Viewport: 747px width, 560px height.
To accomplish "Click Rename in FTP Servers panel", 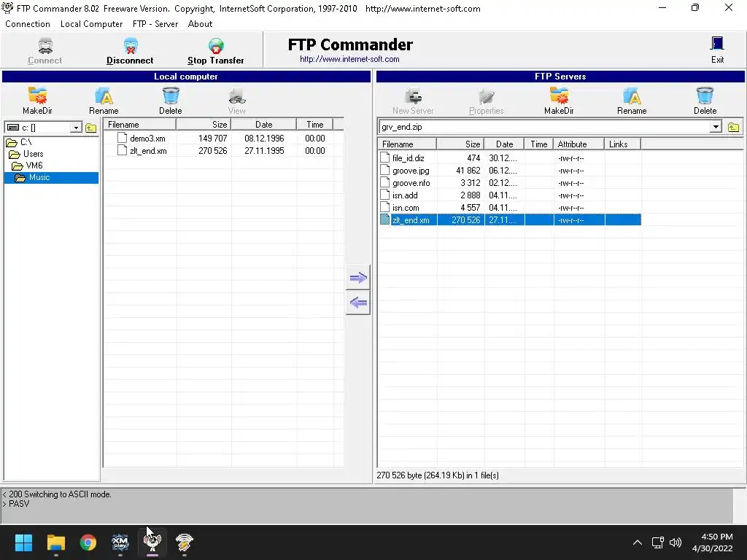I will [x=632, y=101].
